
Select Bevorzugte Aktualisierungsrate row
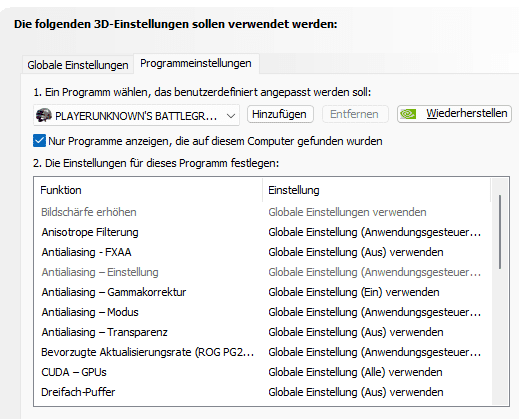(x=262, y=352)
